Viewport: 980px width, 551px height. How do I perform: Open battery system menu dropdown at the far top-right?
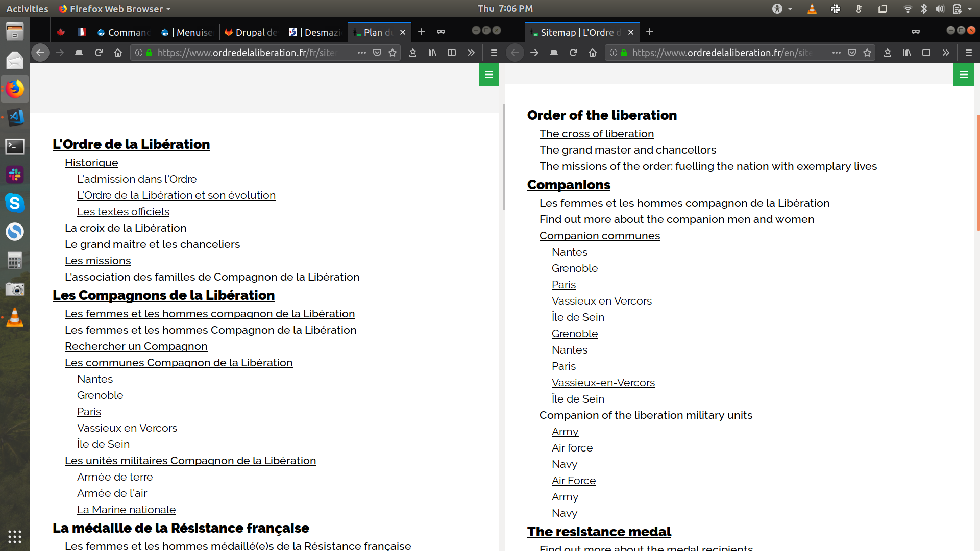(962, 9)
